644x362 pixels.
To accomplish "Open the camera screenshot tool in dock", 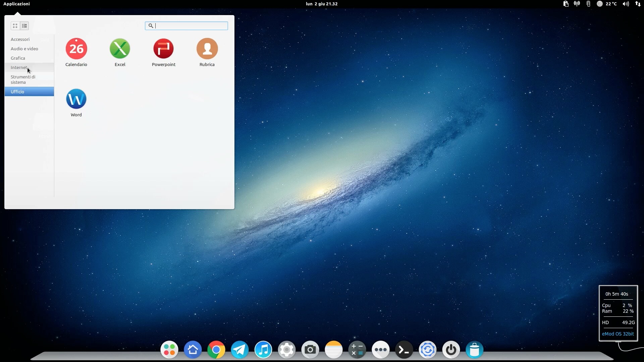I will tap(310, 350).
